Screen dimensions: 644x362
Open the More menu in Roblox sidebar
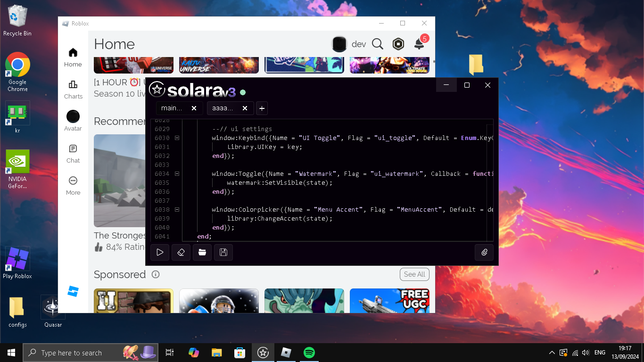pos(73,186)
